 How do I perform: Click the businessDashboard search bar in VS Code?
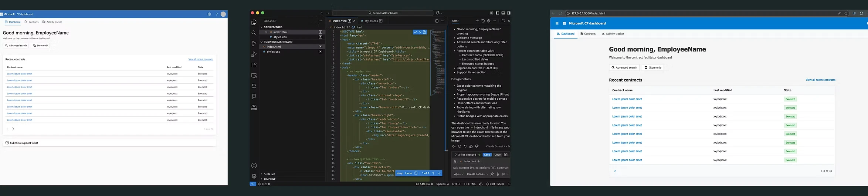pyautogui.click(x=383, y=13)
